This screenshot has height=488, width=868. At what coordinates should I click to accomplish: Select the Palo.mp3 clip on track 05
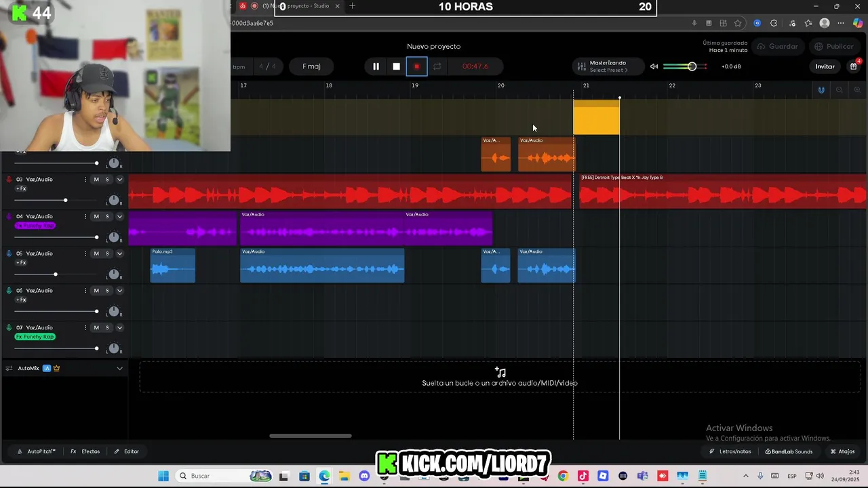click(x=173, y=266)
